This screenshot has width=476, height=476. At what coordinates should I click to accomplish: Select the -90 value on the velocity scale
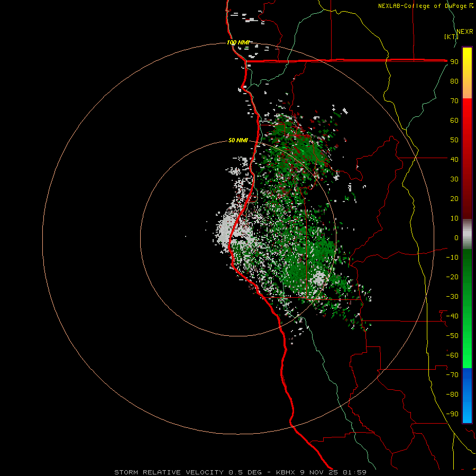pos(452,414)
